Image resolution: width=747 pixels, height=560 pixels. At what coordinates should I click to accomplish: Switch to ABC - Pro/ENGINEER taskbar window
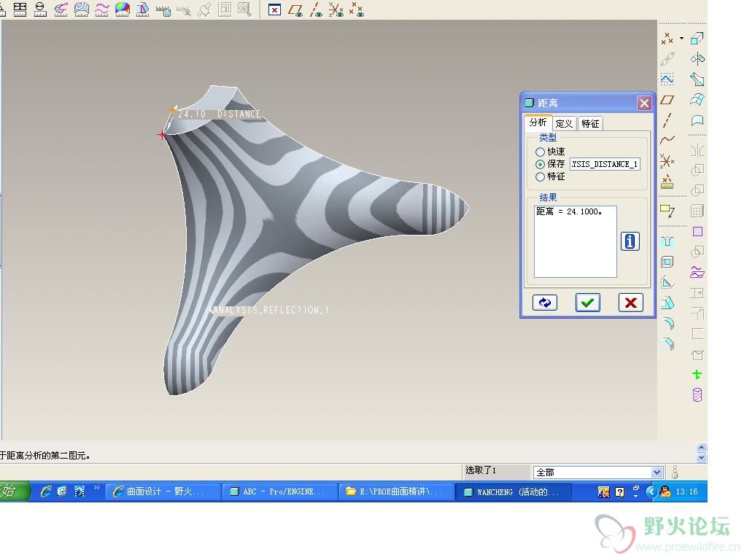point(279,491)
